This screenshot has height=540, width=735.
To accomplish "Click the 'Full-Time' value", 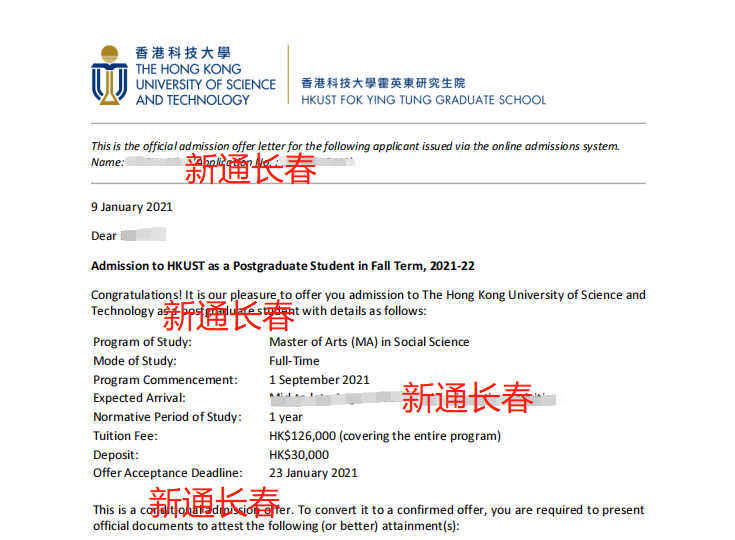I will point(294,361).
